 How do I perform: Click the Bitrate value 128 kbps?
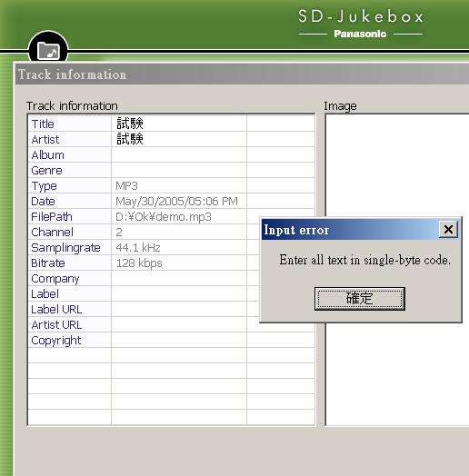point(179,263)
